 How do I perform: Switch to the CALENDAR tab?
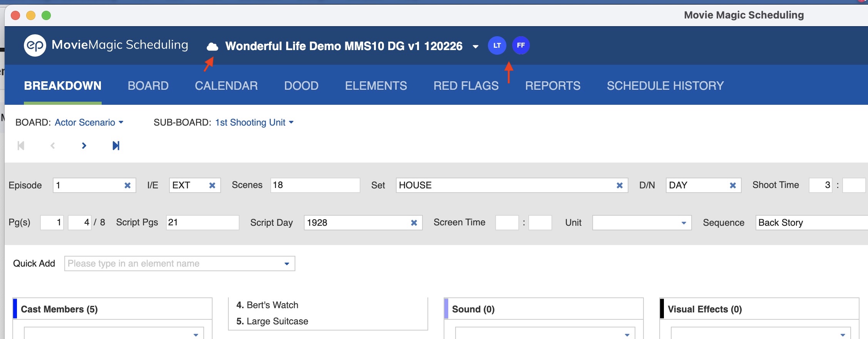226,86
